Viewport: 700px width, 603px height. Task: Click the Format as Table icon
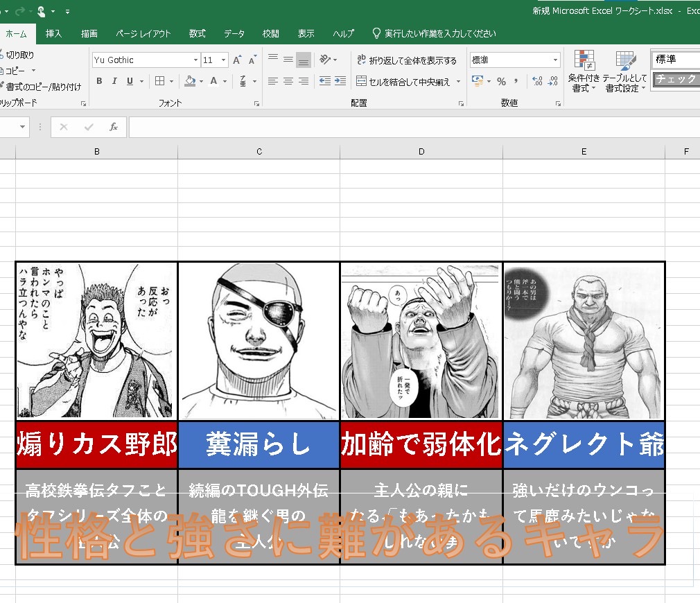[624, 71]
